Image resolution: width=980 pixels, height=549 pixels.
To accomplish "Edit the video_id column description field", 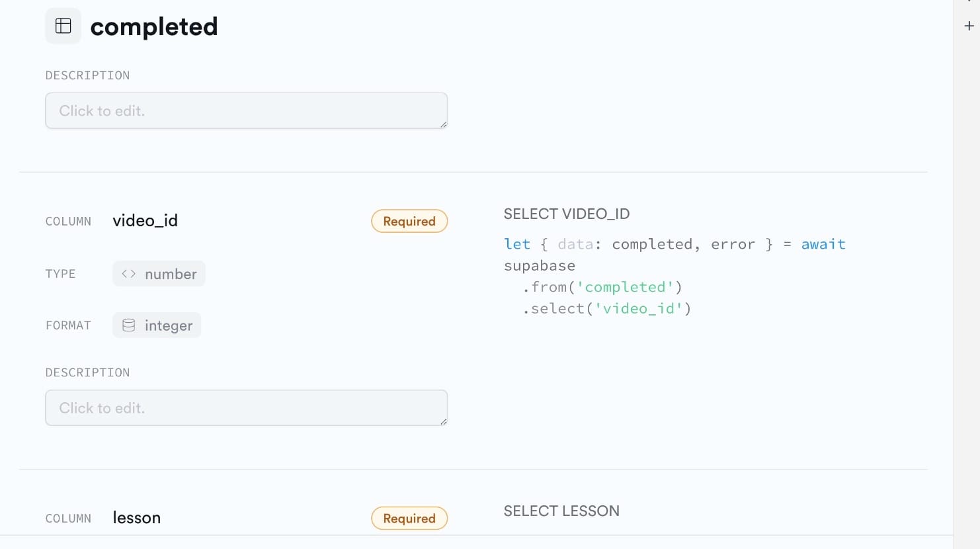I will pos(246,407).
